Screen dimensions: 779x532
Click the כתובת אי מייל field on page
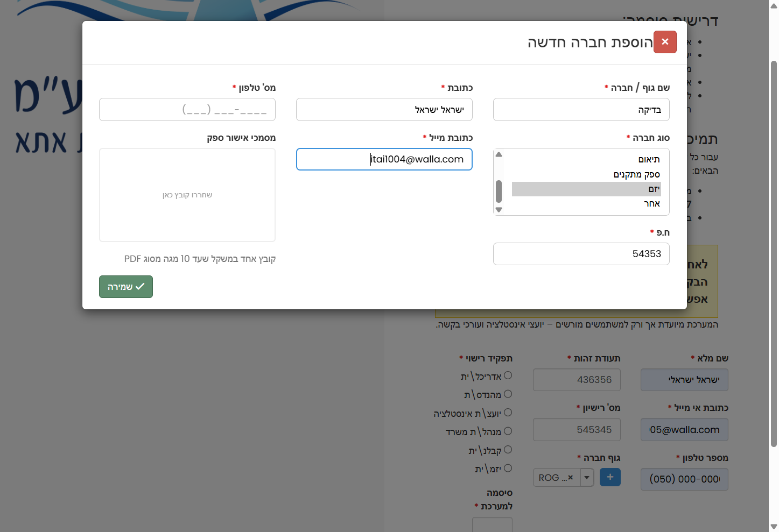684,430
